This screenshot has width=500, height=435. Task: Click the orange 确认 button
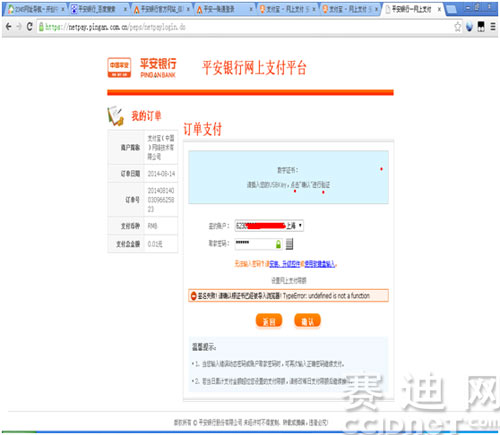(307, 321)
